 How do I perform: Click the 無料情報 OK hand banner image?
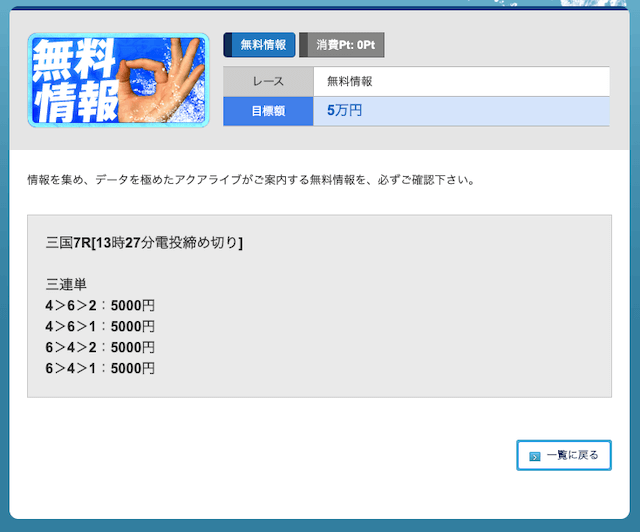[x=118, y=81]
